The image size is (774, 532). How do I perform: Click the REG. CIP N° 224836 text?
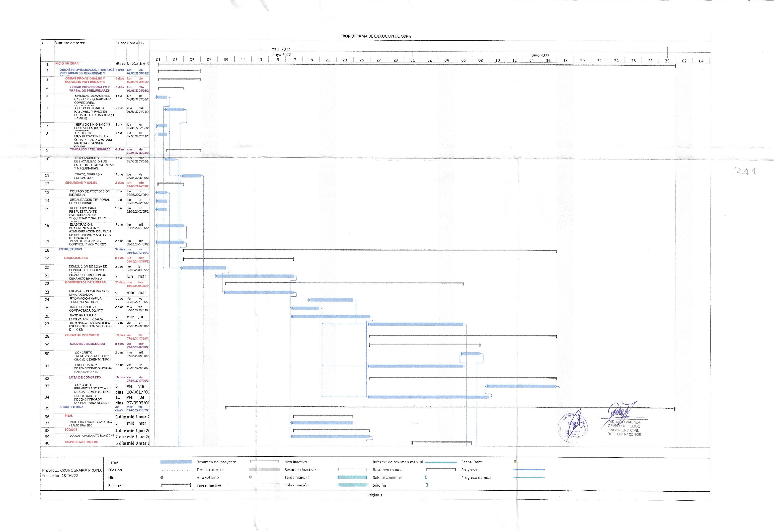624,434
